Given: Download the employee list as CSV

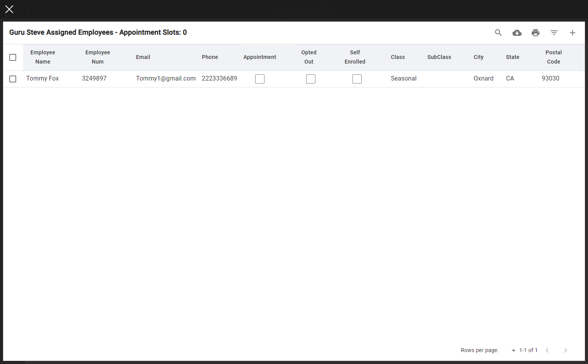Looking at the screenshot, I should click(x=517, y=33).
